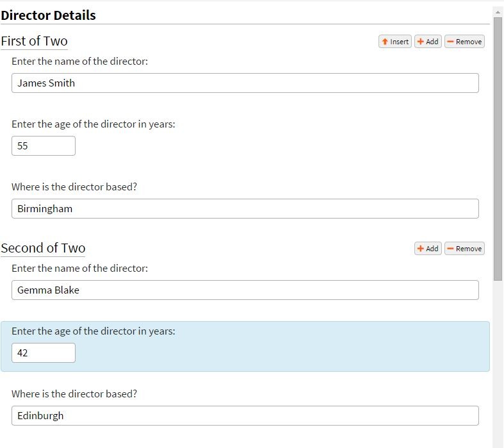
Task: Click the first 'Enter the name of the director' label
Action: (x=79, y=62)
